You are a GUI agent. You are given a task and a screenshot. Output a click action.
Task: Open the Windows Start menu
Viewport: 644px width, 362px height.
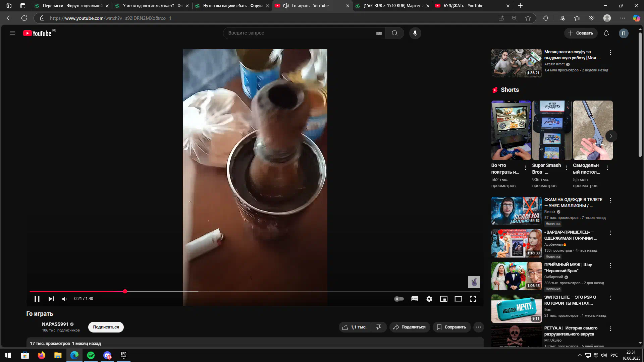(x=8, y=355)
